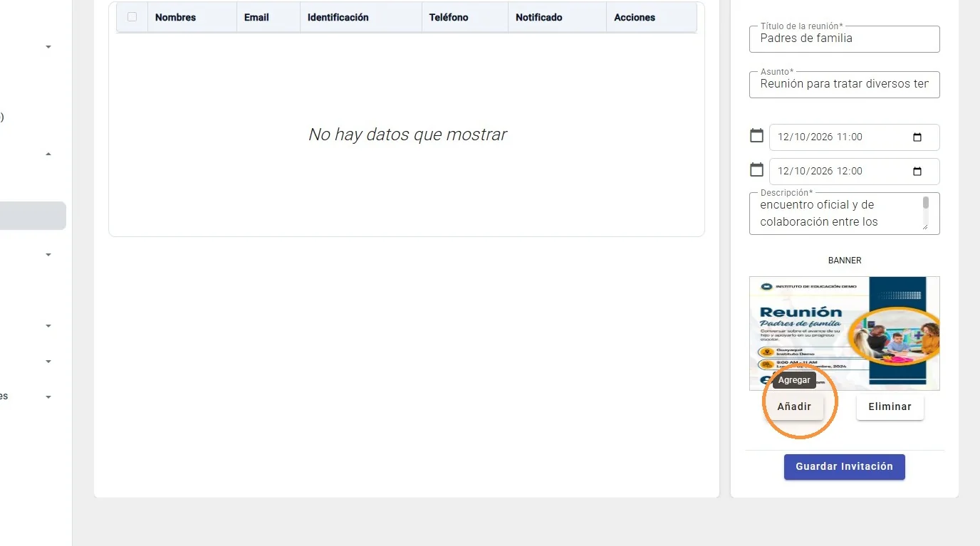Focus the Asunto text field
Screen dimensions: 980x546
point(845,84)
